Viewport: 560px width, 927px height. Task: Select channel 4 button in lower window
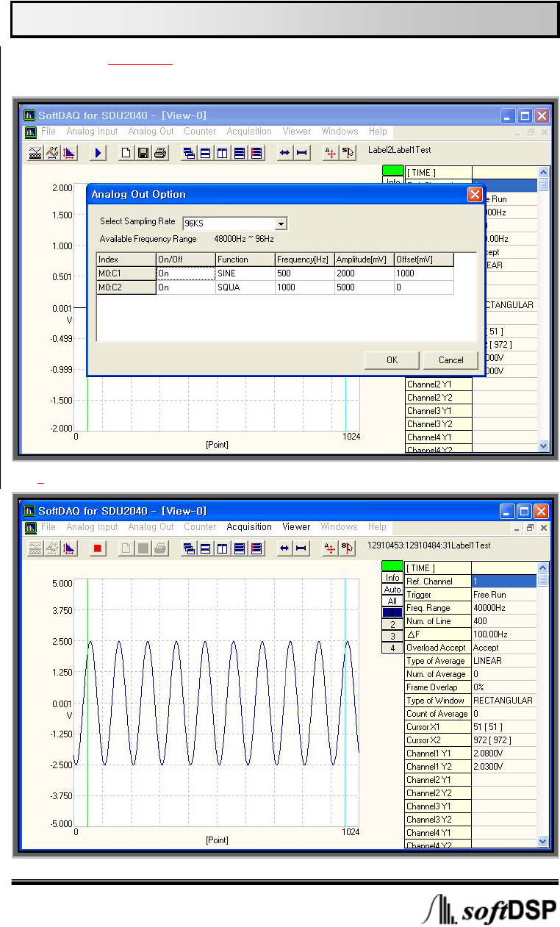pyautogui.click(x=392, y=648)
